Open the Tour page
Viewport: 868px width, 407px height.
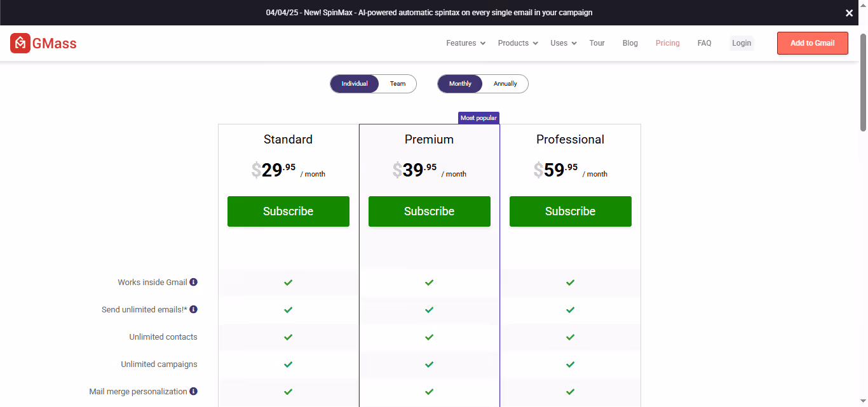pos(597,43)
